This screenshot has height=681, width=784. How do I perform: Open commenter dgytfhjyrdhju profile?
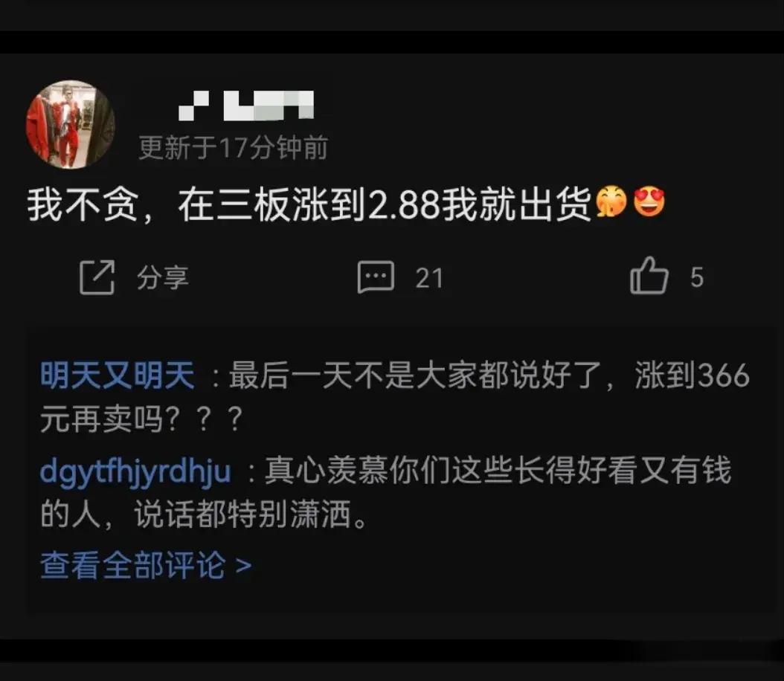[135, 471]
